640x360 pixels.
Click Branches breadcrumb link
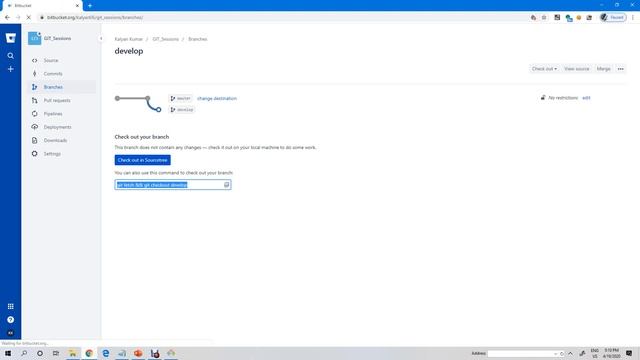tap(198, 39)
